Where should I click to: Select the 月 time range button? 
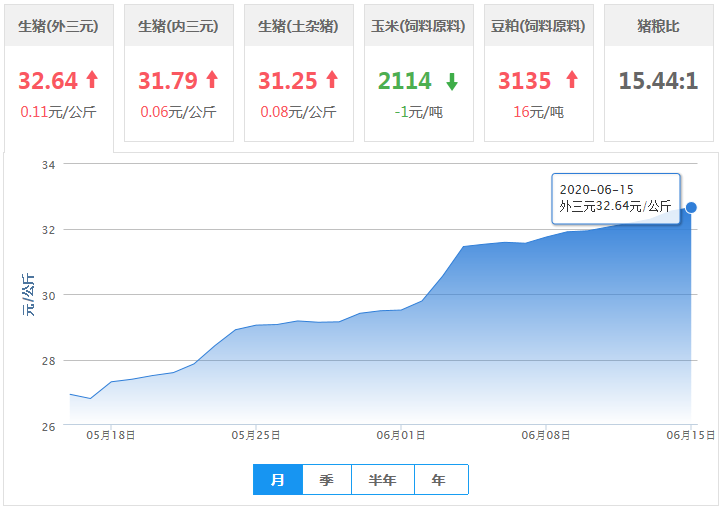(278, 480)
